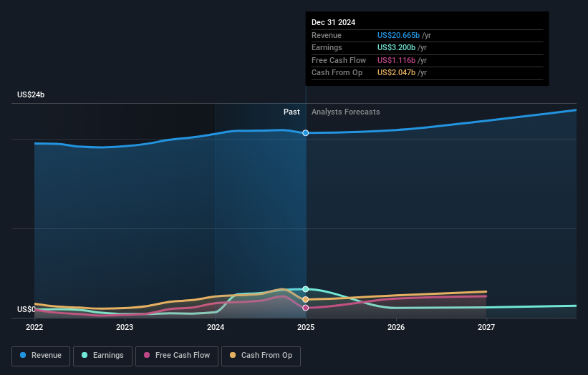The width and height of the screenshot is (588, 375).
Task: Click the Analysts Forecasts label
Action: pos(346,112)
